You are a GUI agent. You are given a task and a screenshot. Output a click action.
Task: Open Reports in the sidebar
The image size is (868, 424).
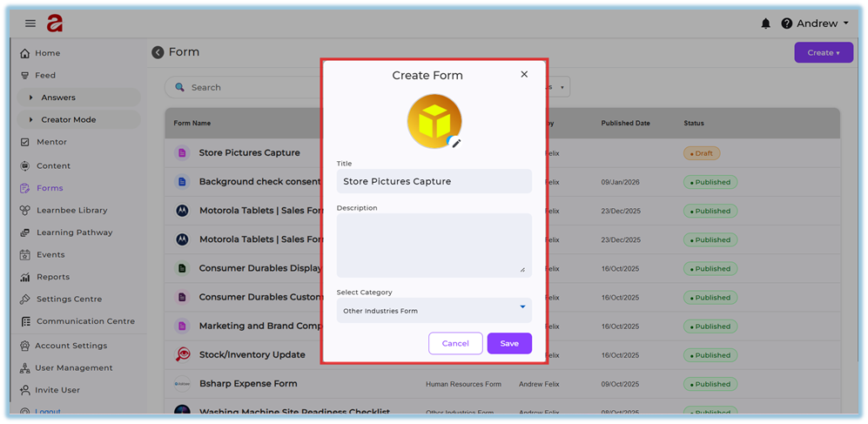[52, 277]
